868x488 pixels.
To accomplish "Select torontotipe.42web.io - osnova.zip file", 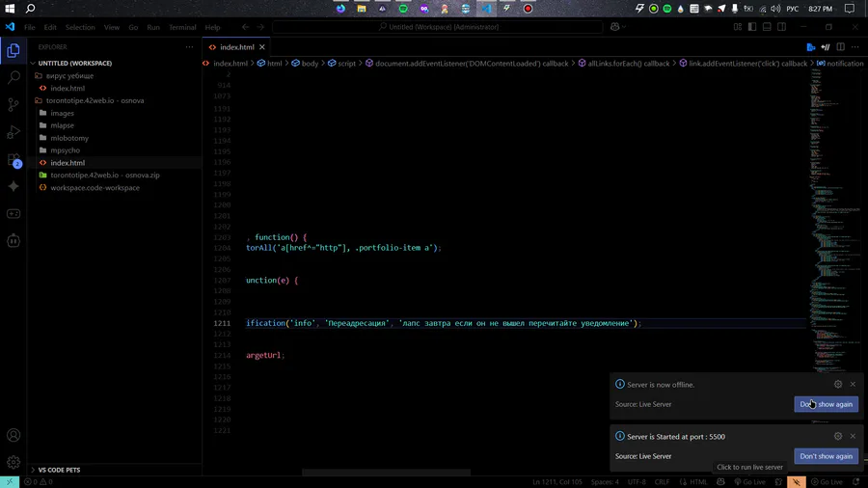I will 104,175.
